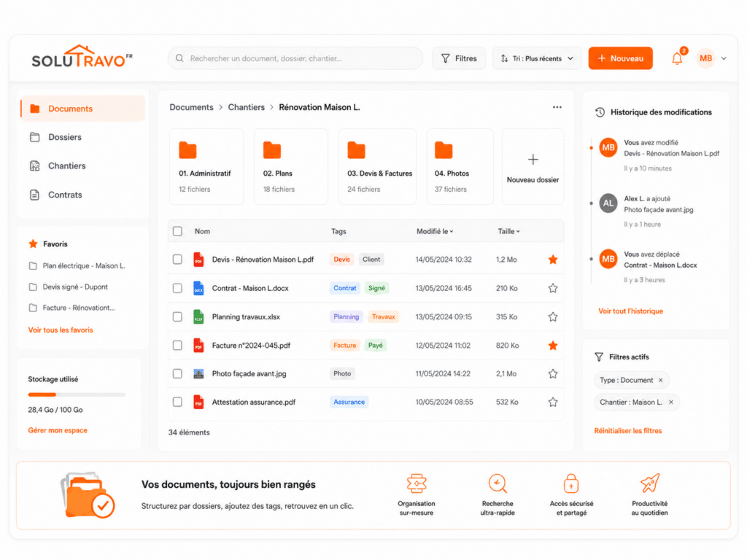This screenshot has width=747, height=560.
Task: Click the notification bell icon
Action: click(677, 58)
